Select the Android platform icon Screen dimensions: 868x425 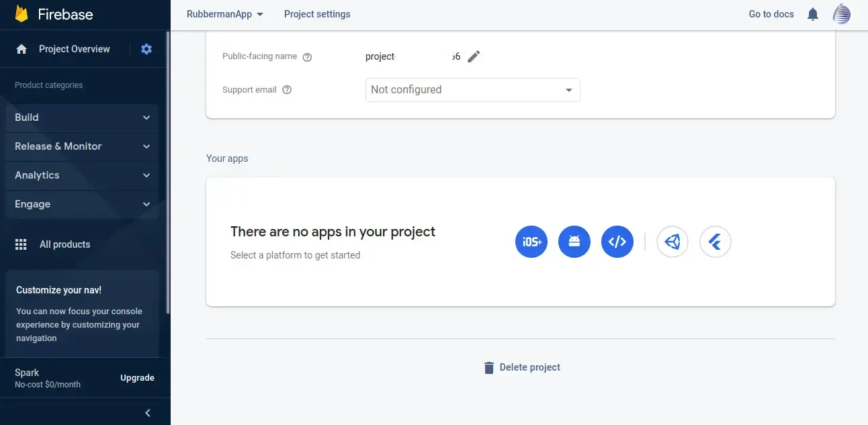coord(574,242)
